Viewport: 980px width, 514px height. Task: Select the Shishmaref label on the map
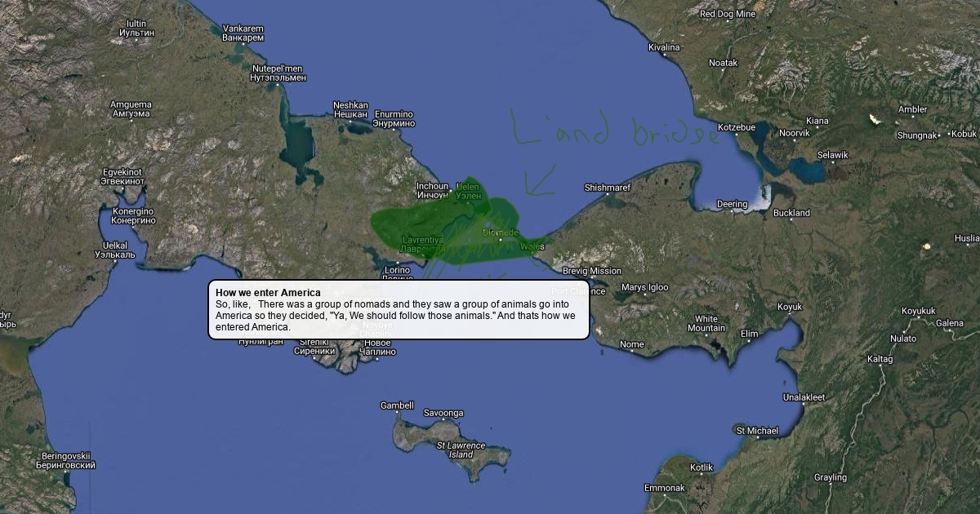point(607,188)
